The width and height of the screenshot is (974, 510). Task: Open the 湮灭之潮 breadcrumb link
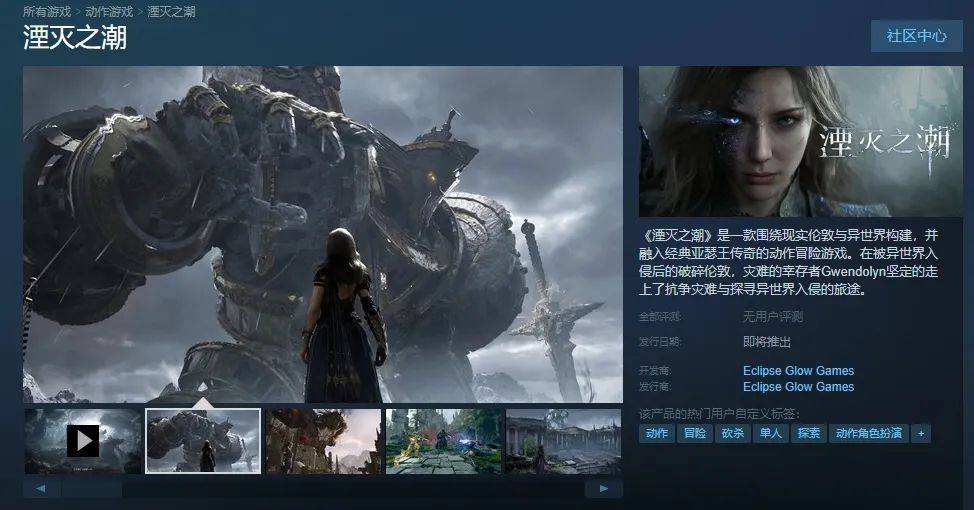pyautogui.click(x=171, y=12)
